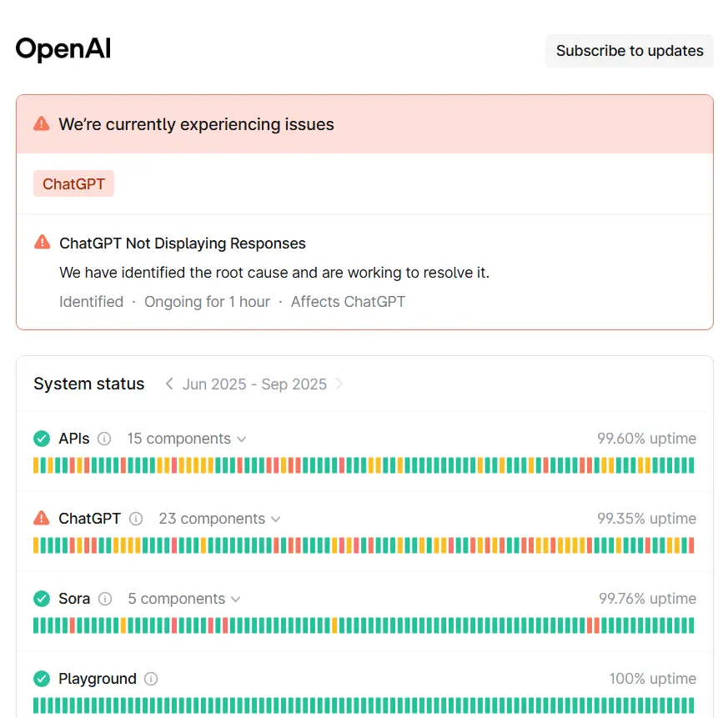
Task: Click the last red bar in ChatGPT uptime
Action: tap(691, 545)
